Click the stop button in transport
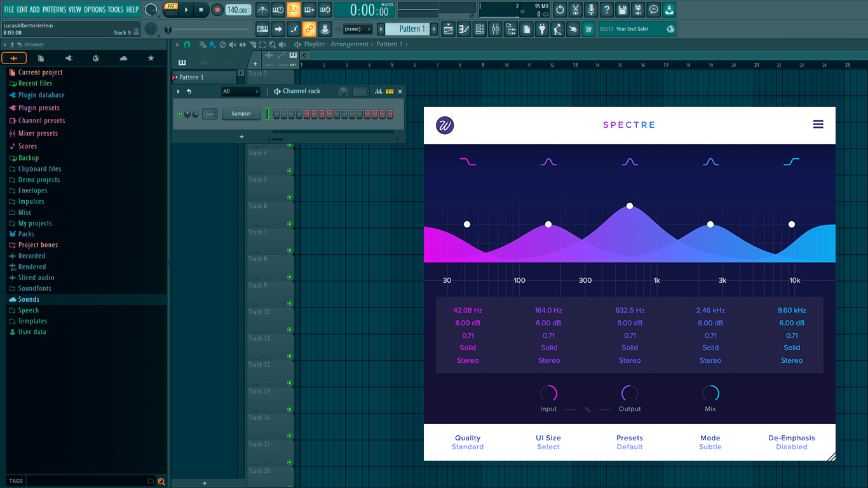The height and width of the screenshot is (488, 868). pos(201,10)
